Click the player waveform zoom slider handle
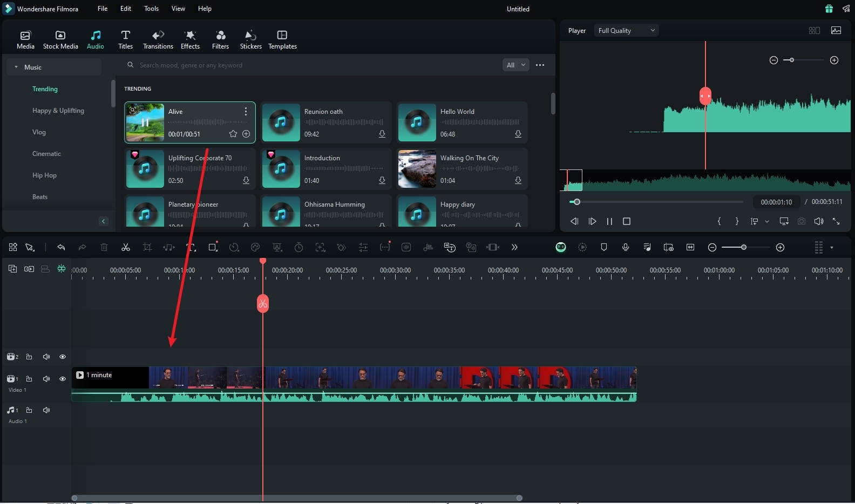The width and height of the screenshot is (855, 504). [791, 60]
